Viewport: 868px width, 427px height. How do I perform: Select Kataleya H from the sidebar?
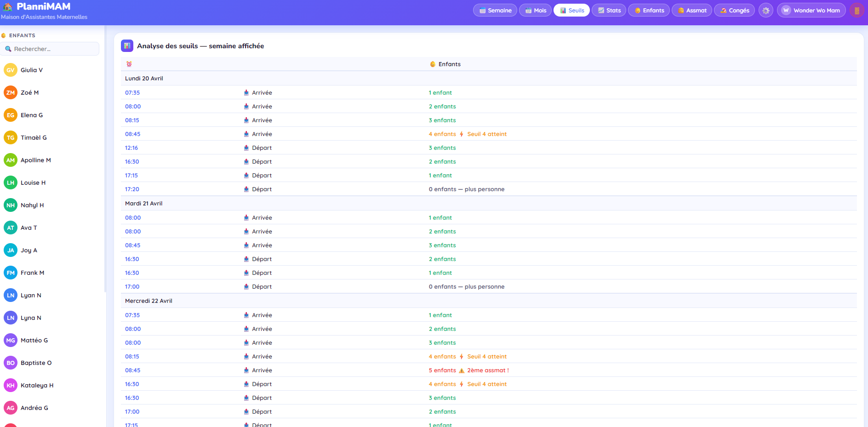pyautogui.click(x=37, y=386)
